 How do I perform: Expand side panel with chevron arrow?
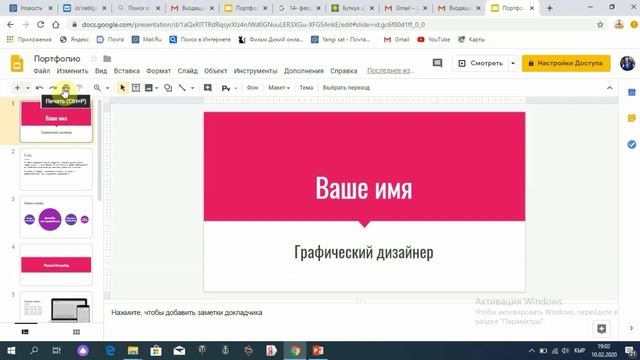(x=631, y=328)
